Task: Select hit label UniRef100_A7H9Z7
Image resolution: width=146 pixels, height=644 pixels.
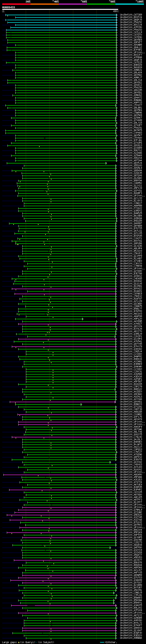Action: click(x=131, y=324)
